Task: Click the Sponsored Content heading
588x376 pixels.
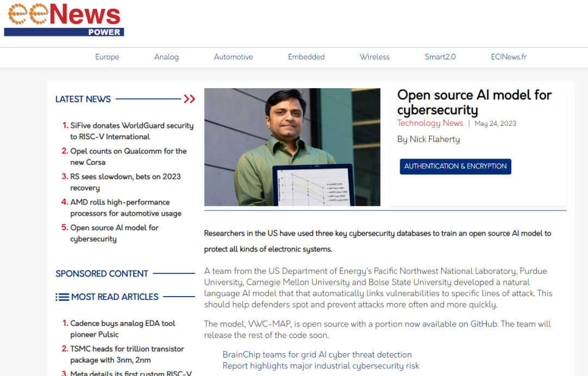Action: pos(102,274)
